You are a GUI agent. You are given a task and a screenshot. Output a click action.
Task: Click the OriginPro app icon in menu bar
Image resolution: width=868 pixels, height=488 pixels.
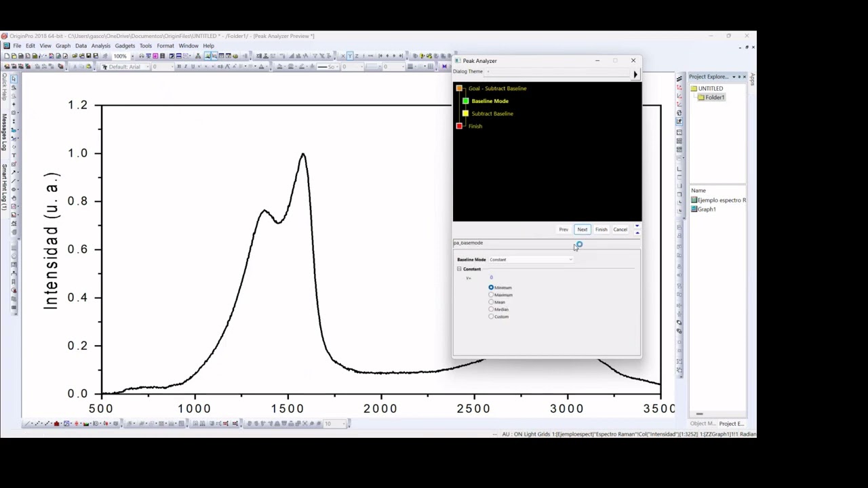(x=6, y=46)
